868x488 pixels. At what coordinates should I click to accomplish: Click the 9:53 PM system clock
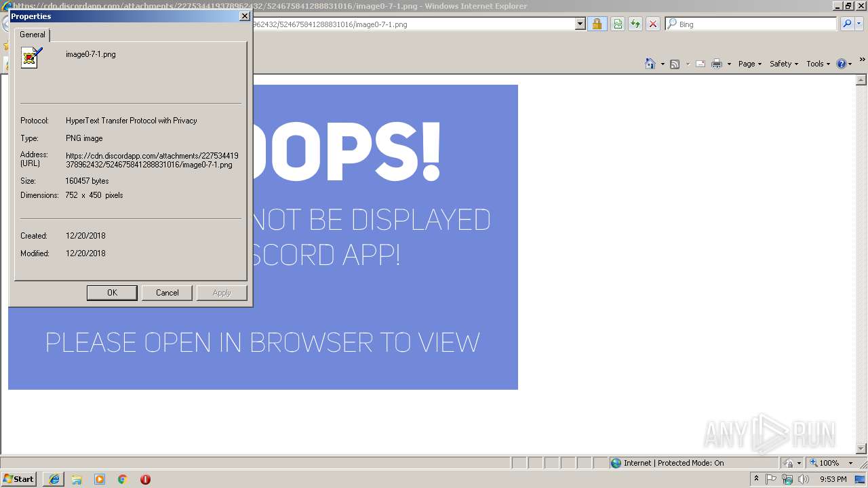[x=833, y=479]
